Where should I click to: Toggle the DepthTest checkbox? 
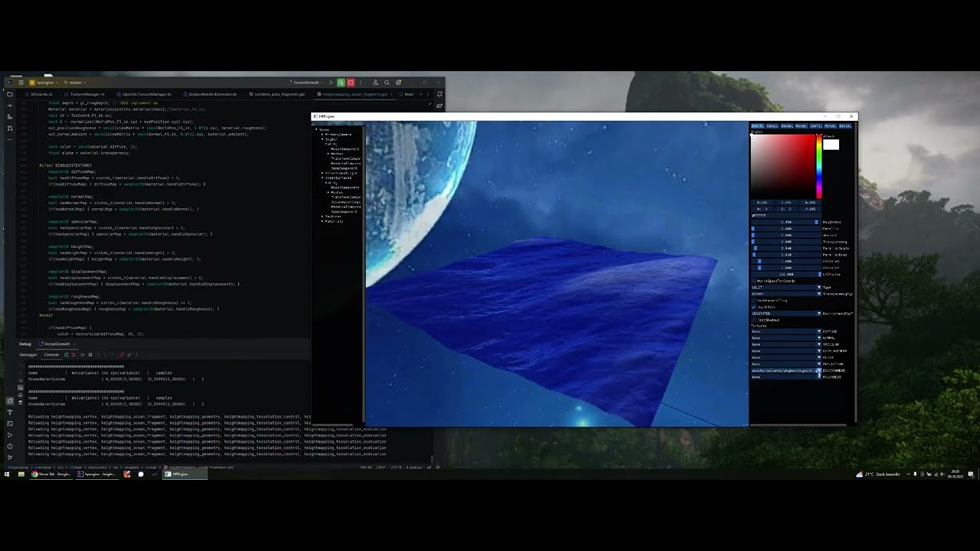pyautogui.click(x=754, y=307)
